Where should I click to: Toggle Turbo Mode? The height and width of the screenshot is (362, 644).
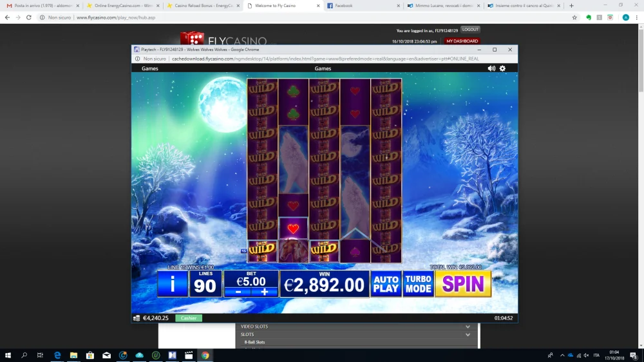click(418, 283)
